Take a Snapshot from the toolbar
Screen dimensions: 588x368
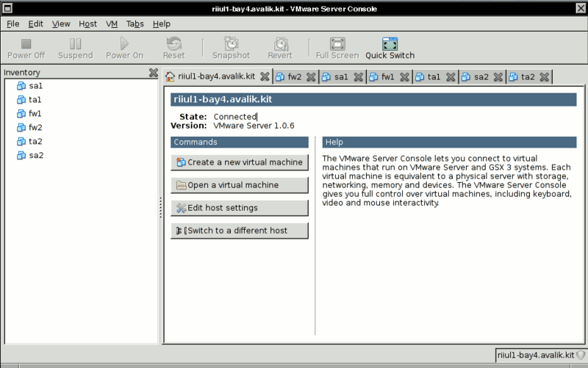point(231,48)
